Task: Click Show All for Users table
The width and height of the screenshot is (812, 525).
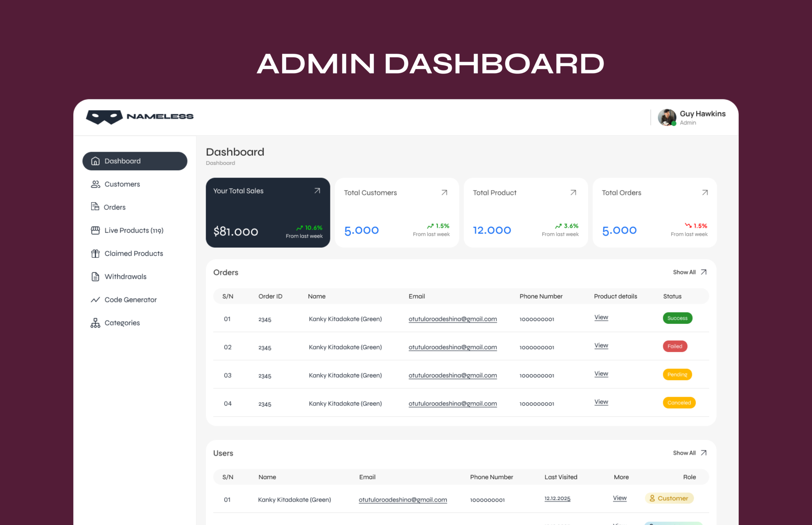Action: (x=689, y=453)
